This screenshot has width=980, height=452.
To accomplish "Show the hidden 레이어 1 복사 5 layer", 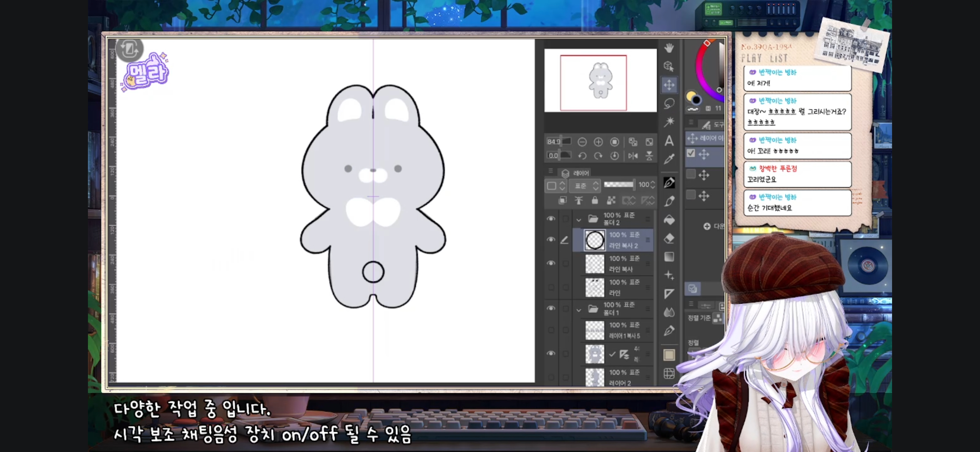I will point(551,330).
